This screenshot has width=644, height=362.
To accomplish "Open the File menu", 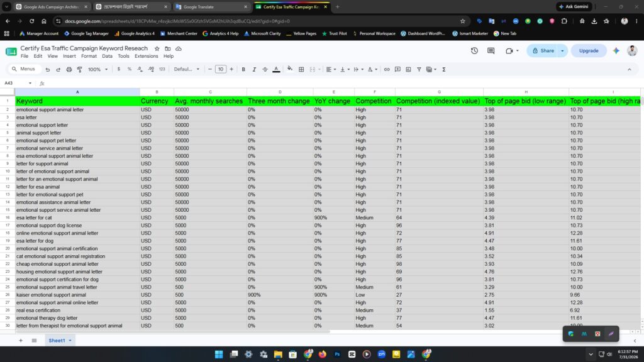I will click(25, 56).
